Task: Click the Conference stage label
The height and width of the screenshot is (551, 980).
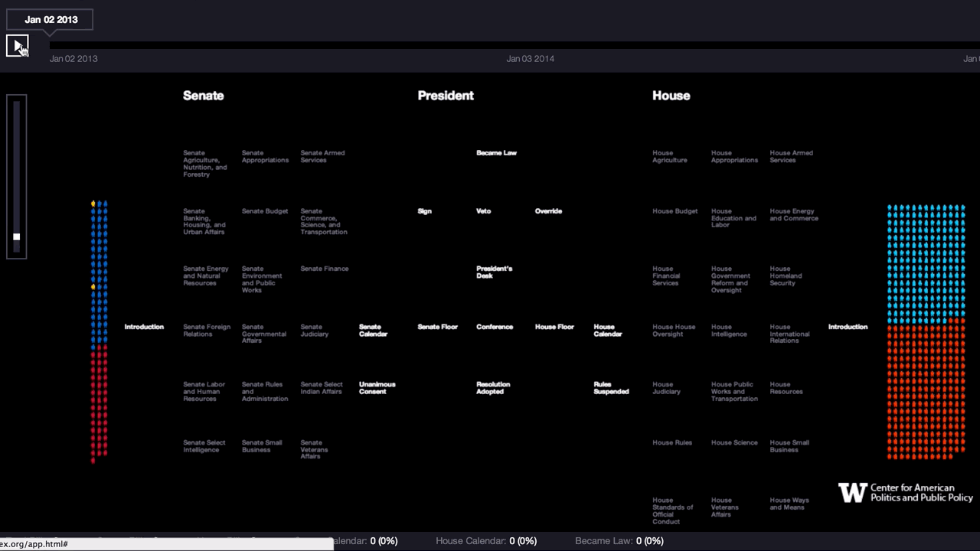Action: coord(495,327)
